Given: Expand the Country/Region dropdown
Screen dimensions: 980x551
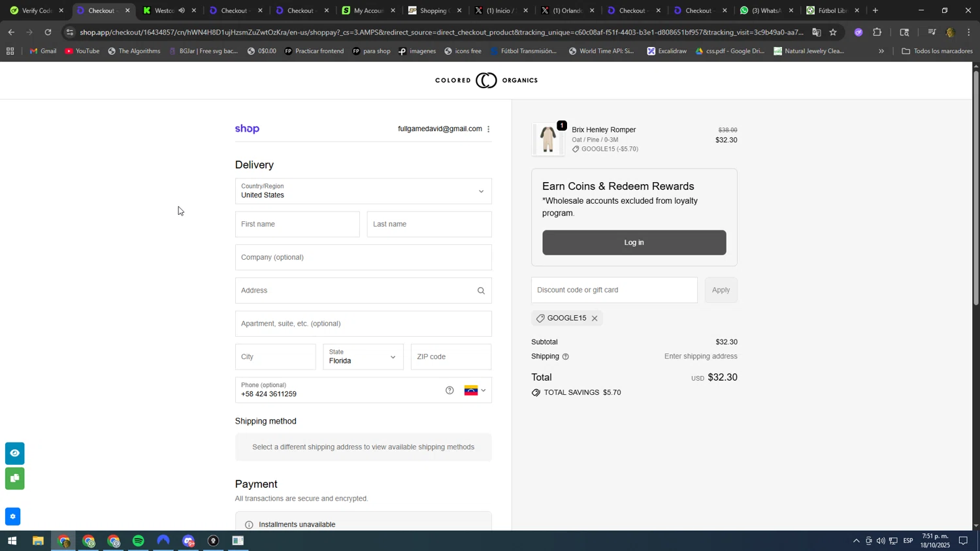Looking at the screenshot, I should pyautogui.click(x=363, y=191).
